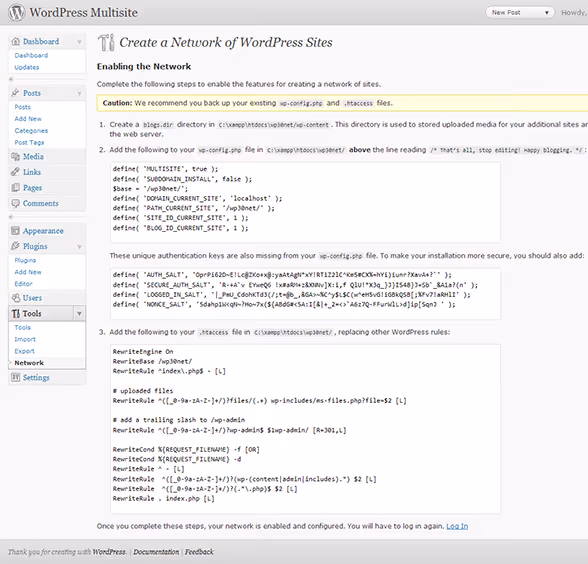Click inside the wp-config MULTISITE code box
The image size is (588, 564).
pyautogui.click(x=305, y=202)
